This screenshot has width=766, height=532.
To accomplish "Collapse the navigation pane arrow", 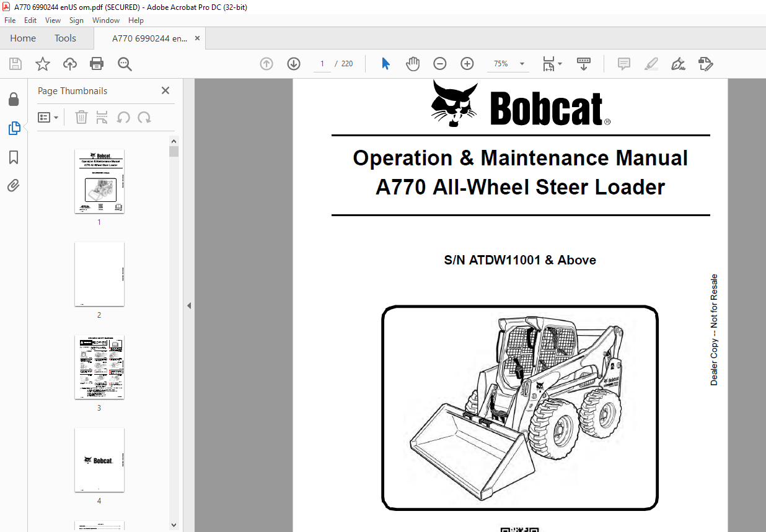I will tap(189, 305).
